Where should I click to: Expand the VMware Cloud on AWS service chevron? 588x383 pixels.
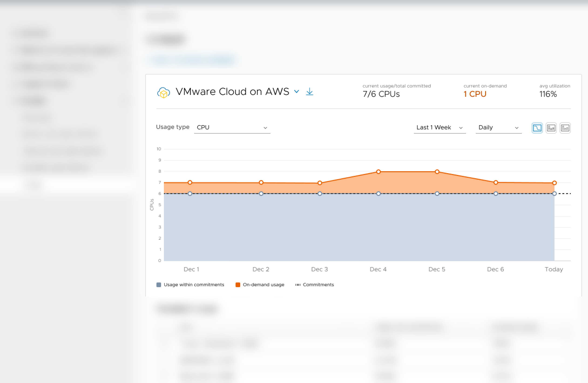[297, 92]
